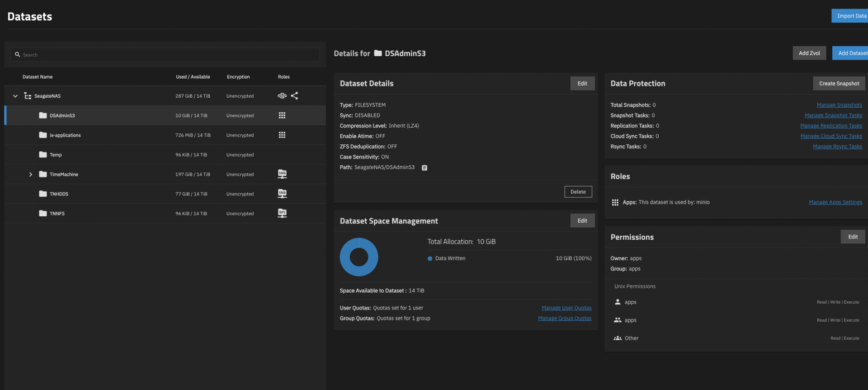This screenshot has height=390, width=868.
Task: Click the dataset Search input field
Action: (x=165, y=55)
